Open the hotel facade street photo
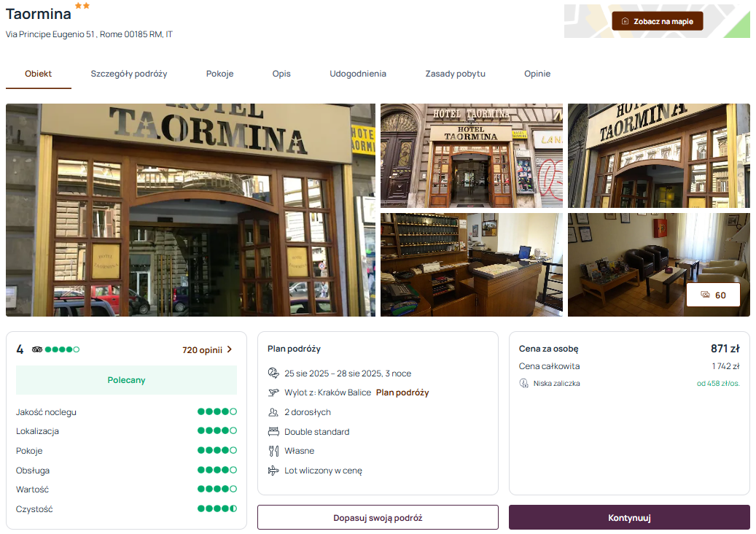 pos(472,156)
